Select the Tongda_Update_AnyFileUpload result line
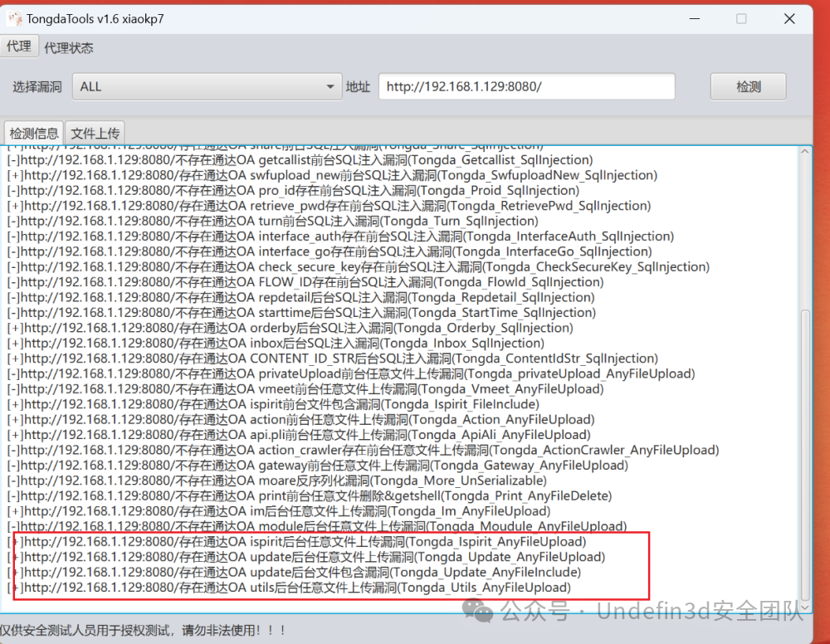The image size is (830, 644). coord(306,557)
